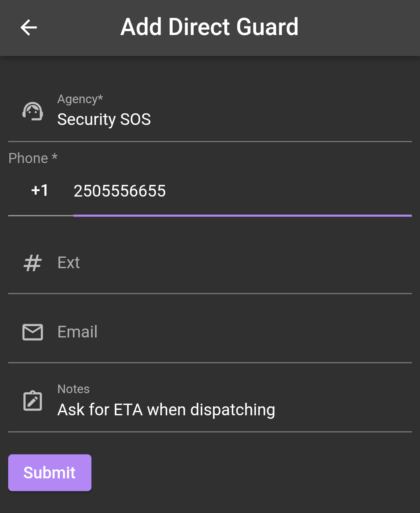Click the hash icon beside Ext
The height and width of the screenshot is (513, 420).
point(33,263)
